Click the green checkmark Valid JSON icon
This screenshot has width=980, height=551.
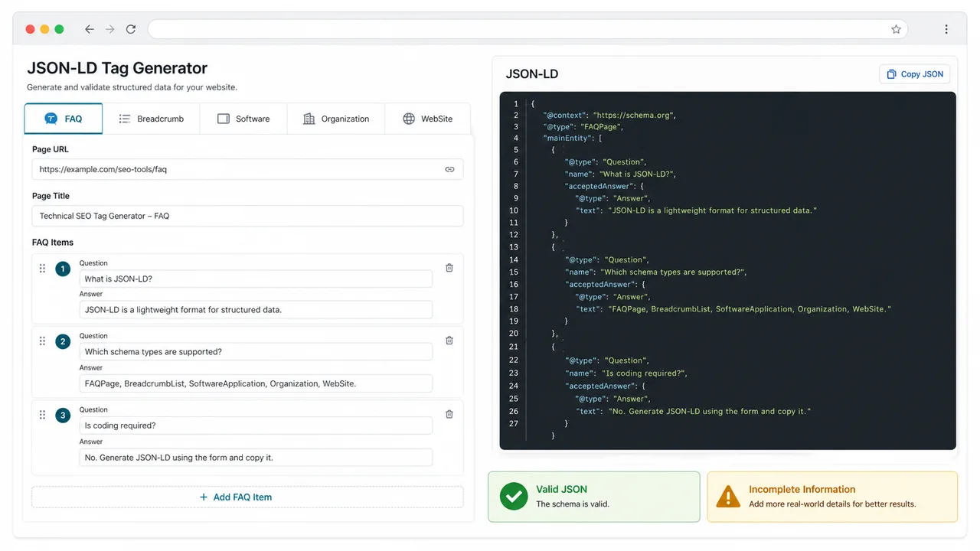(x=513, y=496)
